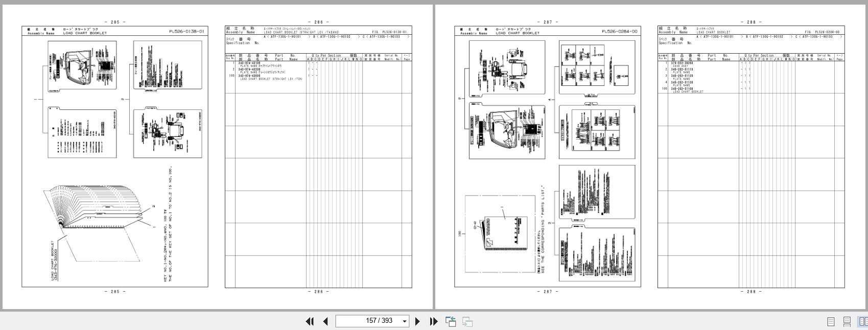This screenshot has width=868, height=330.
Task: Select part number 343-974-43200 on page 286
Action: tap(249, 69)
